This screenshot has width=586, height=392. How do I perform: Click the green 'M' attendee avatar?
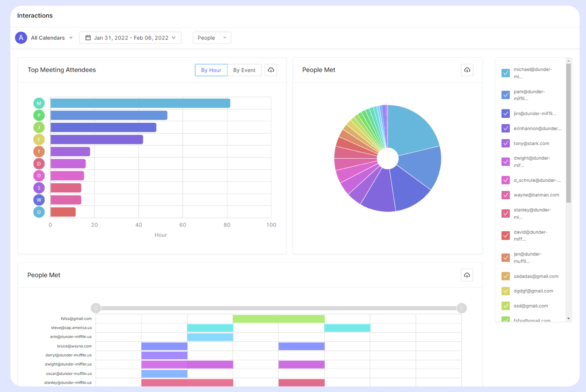pyautogui.click(x=39, y=103)
